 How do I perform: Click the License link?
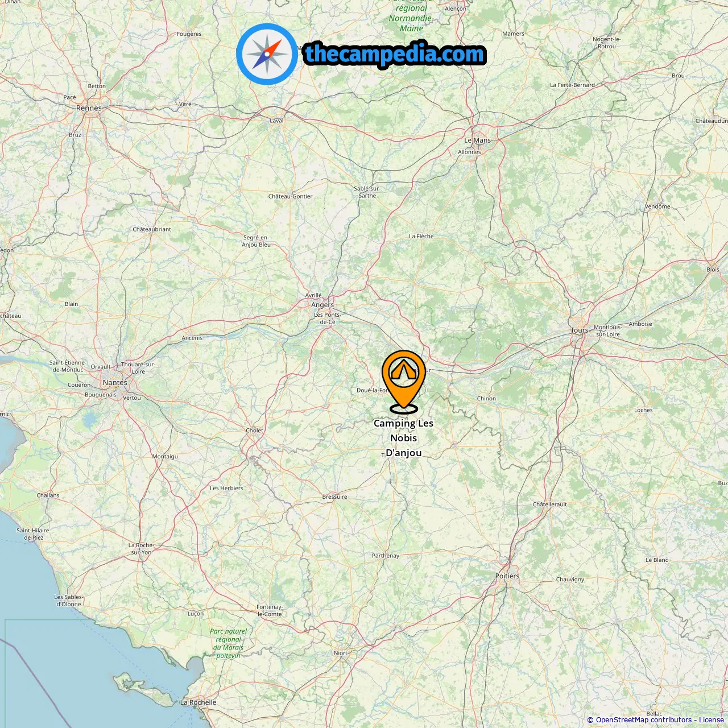click(712, 719)
